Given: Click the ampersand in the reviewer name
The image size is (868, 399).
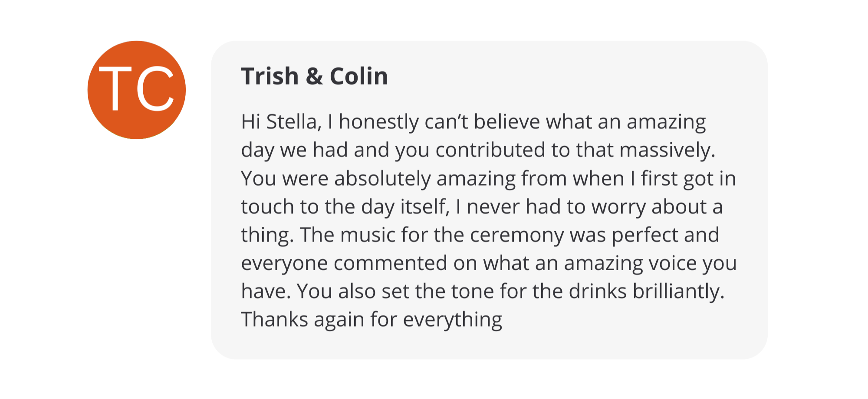Looking at the screenshot, I should [314, 77].
